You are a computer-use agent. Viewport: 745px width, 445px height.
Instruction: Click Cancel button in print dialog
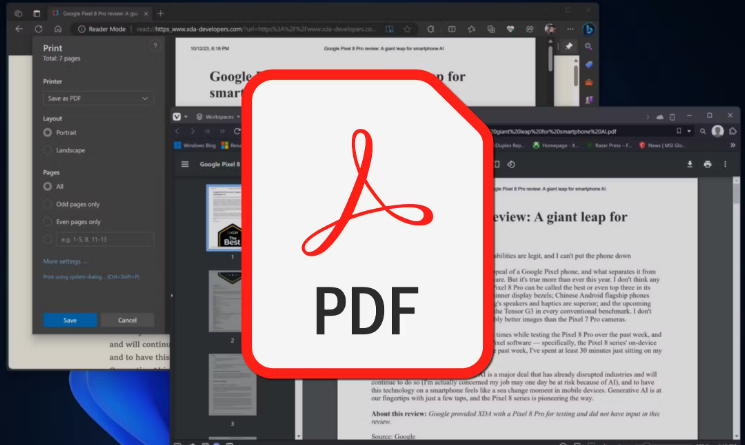127,320
